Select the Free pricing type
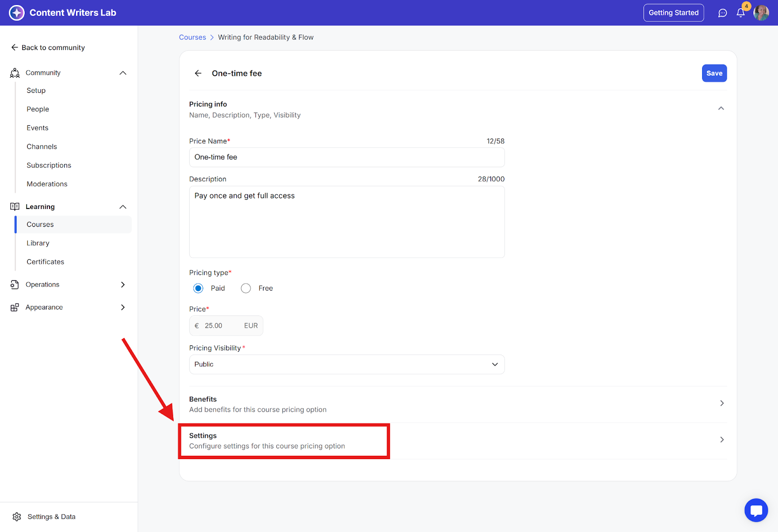Image resolution: width=778 pixels, height=532 pixels. 246,289
